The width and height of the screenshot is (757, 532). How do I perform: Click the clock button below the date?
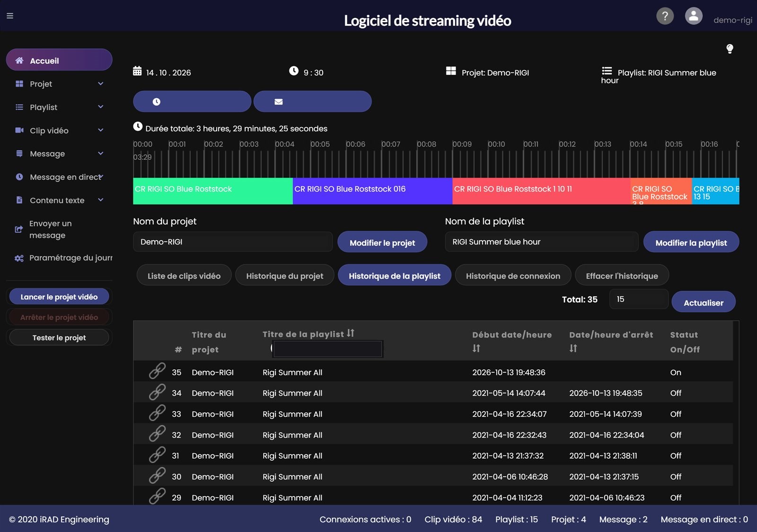[192, 102]
